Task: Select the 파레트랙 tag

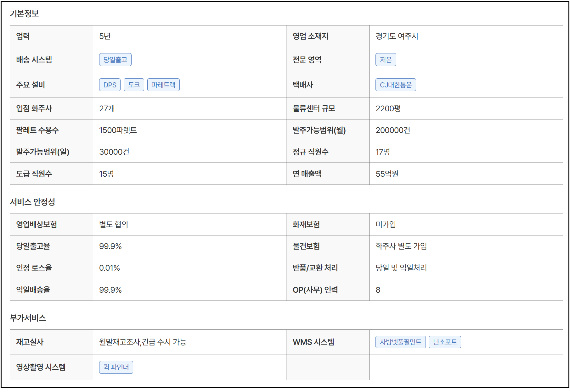Action: click(163, 85)
